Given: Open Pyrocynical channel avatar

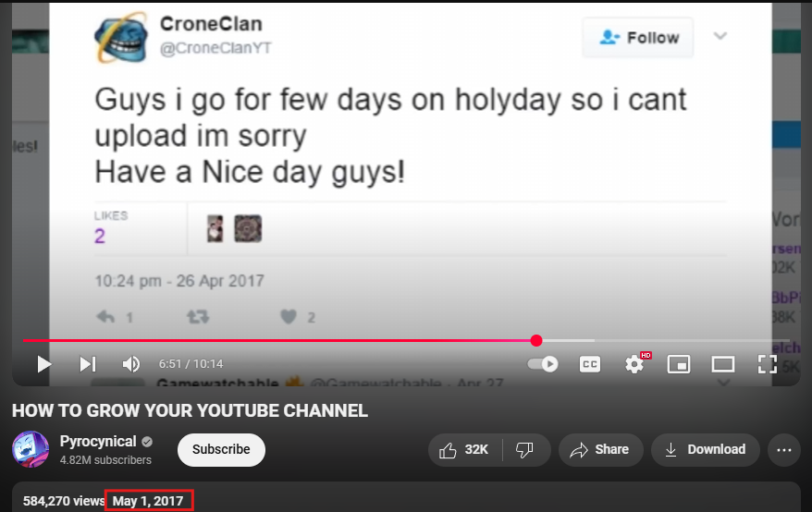Looking at the screenshot, I should (31, 450).
